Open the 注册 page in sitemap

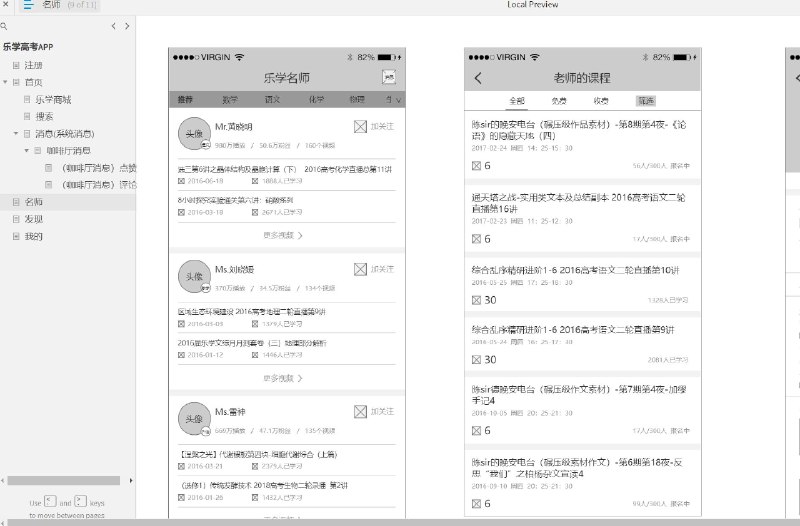pyautogui.click(x=33, y=65)
